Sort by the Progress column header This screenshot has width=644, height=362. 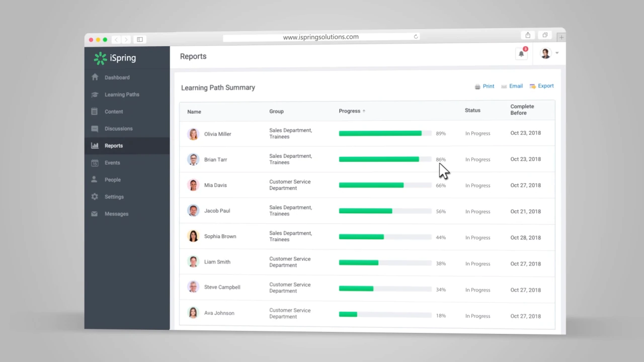352,111
